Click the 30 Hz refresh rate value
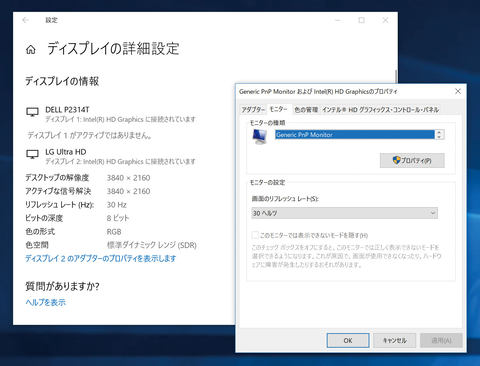The width and height of the screenshot is (480, 366). (117, 205)
